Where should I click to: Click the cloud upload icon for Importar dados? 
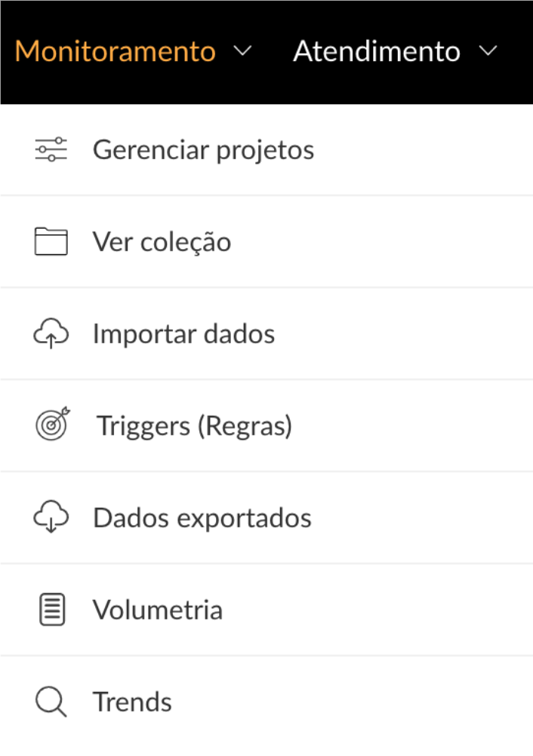point(51,333)
